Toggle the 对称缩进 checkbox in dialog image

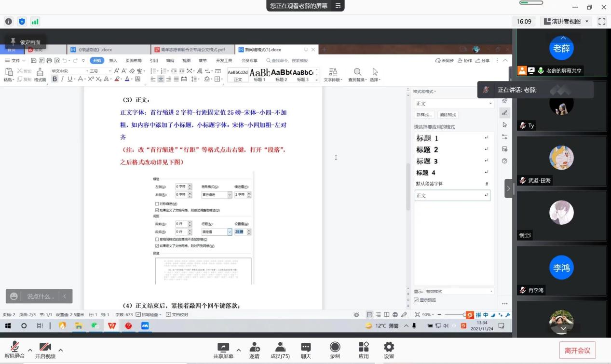pos(157,204)
